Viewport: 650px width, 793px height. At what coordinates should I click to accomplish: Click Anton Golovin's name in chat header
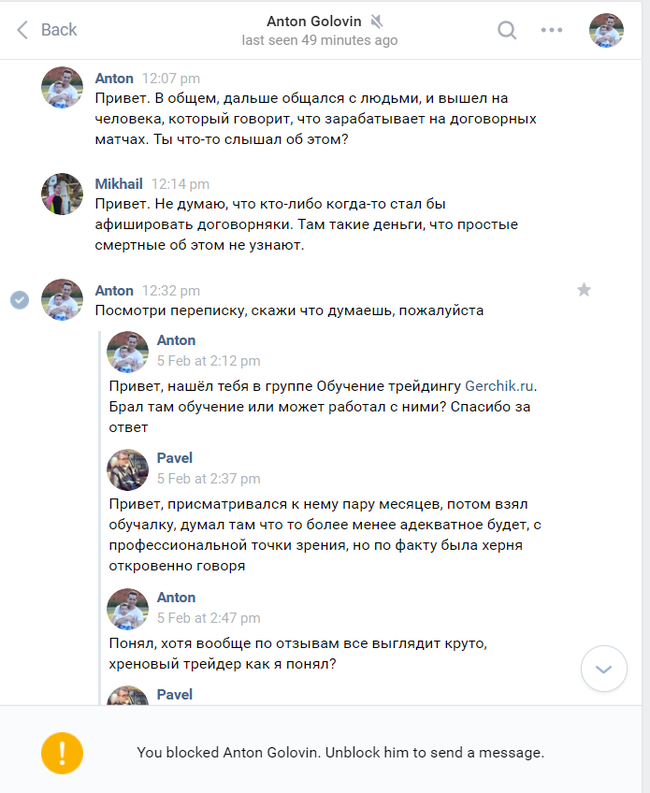[314, 21]
